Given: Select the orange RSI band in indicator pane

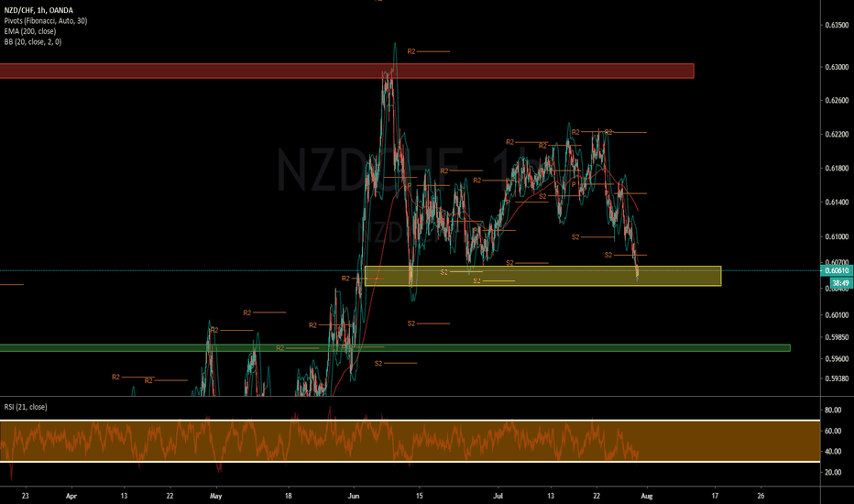Looking at the screenshot, I should coord(411,441).
